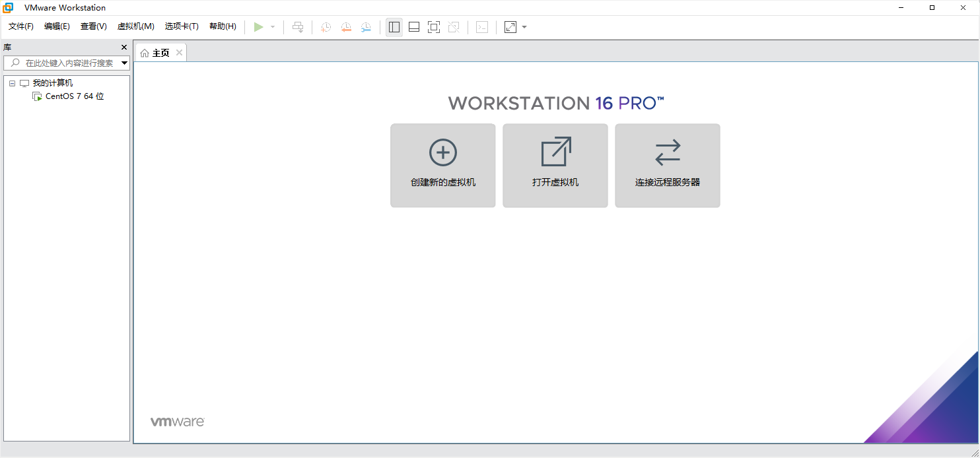
Task: Open the library search dropdown arrow
Action: tap(124, 63)
